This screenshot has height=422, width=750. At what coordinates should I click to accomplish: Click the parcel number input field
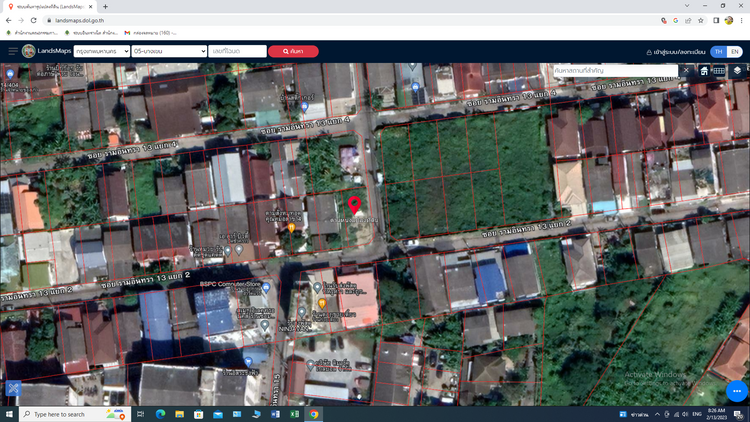238,51
